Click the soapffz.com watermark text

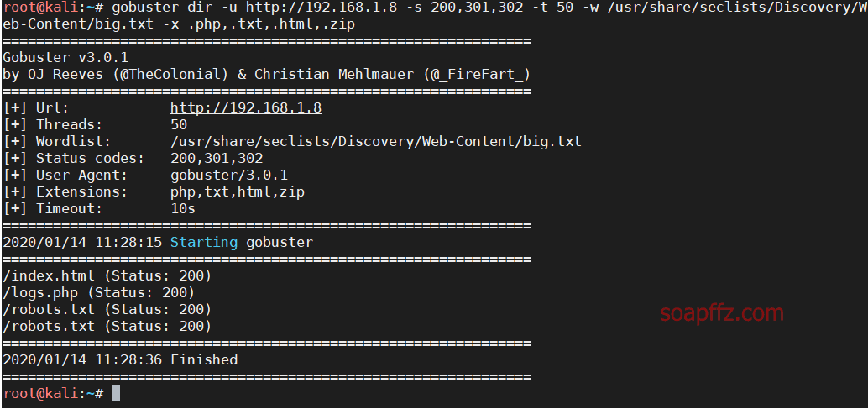722,313
